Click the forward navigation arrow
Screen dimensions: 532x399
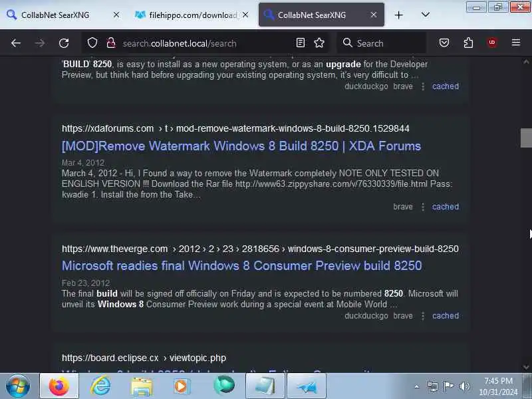(40, 43)
